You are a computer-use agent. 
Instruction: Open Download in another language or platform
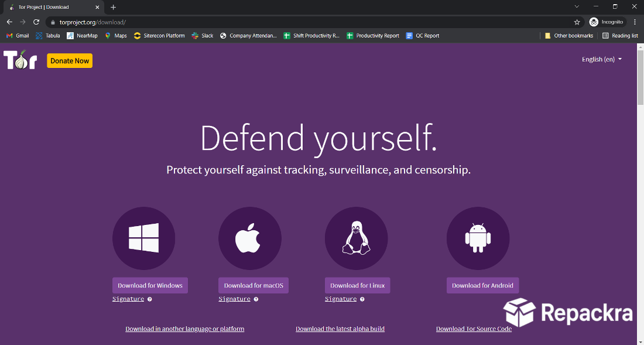point(185,329)
